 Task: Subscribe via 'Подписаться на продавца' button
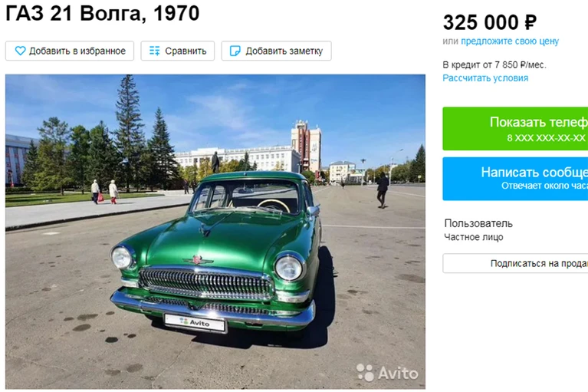[515, 263]
